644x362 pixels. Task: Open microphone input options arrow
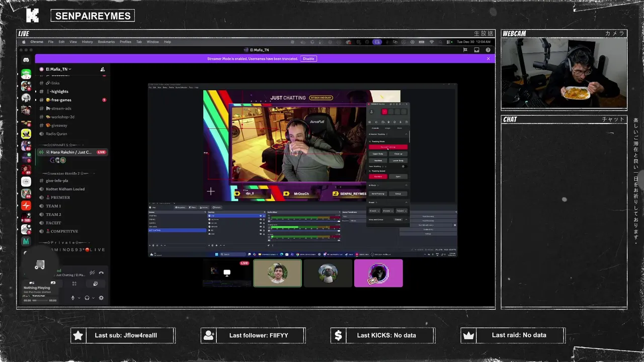pos(78,298)
